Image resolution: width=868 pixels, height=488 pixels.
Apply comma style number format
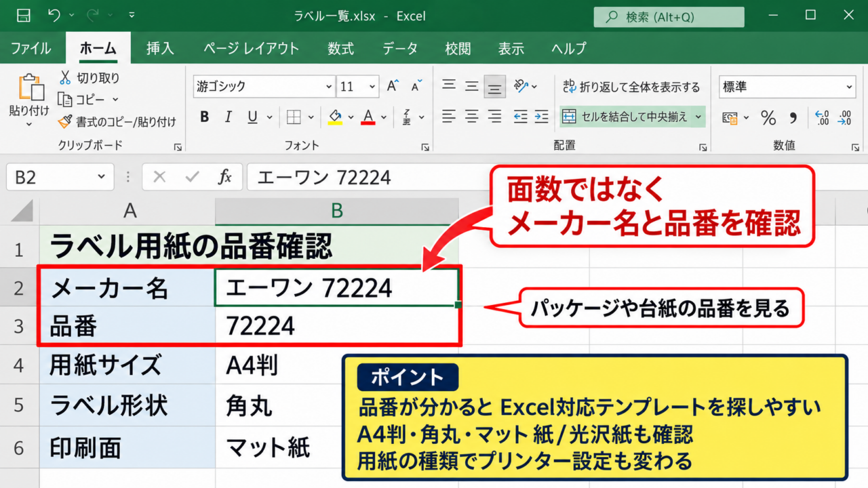[x=793, y=118]
